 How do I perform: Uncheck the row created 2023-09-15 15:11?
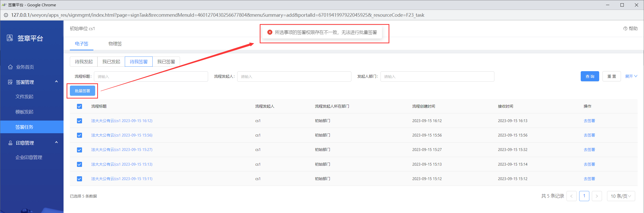tap(79, 179)
